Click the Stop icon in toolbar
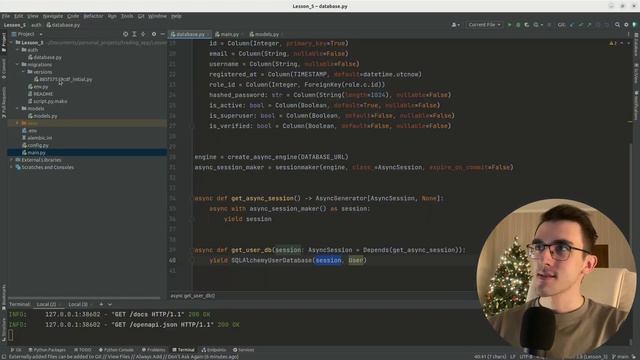This screenshot has height=360, width=640. tap(549, 25)
